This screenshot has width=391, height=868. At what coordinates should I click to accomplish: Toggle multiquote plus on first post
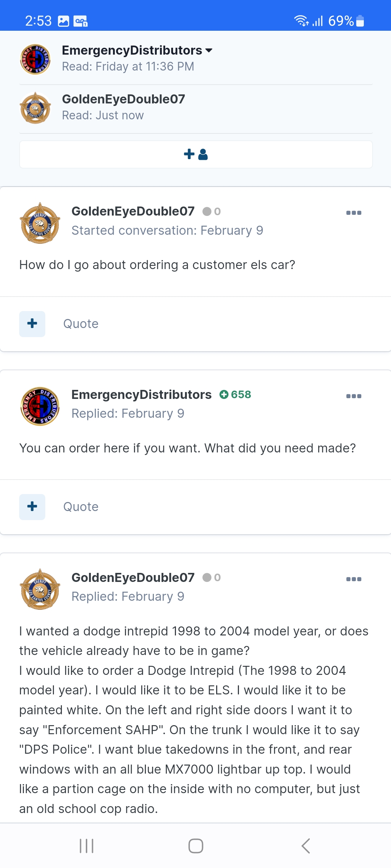(32, 324)
